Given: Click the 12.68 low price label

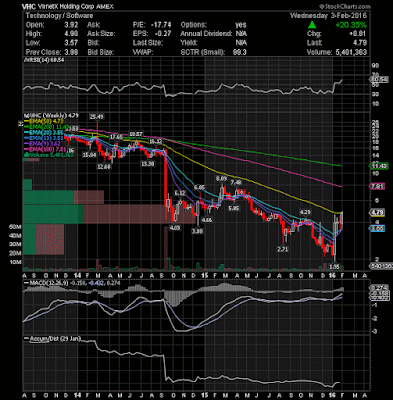Looking at the screenshot, I should tap(103, 167).
